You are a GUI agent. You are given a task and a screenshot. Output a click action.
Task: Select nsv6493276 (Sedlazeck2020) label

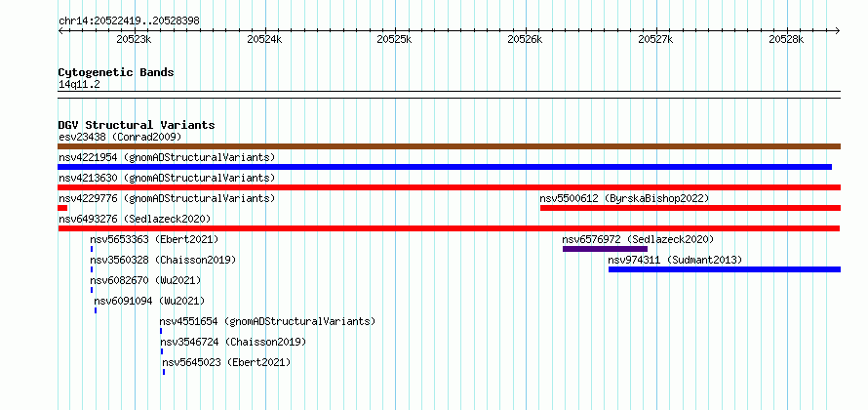pyautogui.click(x=135, y=219)
